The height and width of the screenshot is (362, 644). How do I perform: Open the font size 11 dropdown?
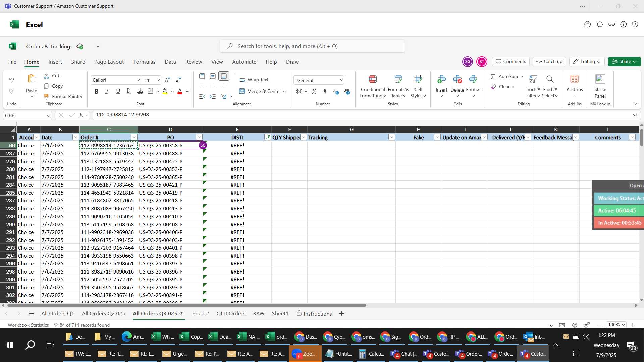(158, 80)
